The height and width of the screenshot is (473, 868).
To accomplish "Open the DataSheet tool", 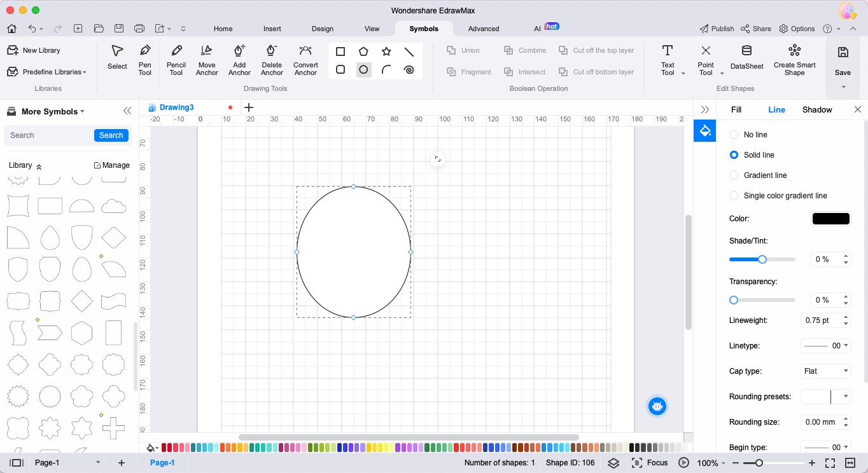I will (746, 57).
